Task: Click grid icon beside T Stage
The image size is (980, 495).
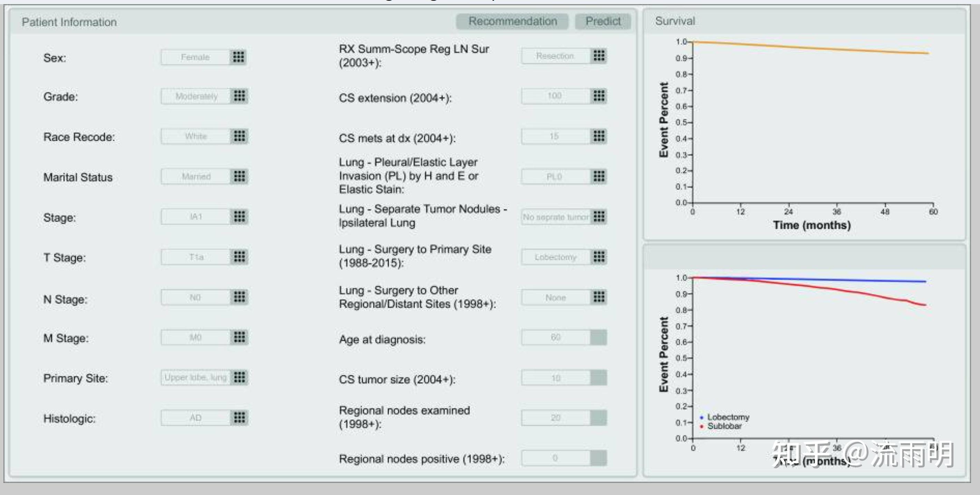Action: coord(239,257)
